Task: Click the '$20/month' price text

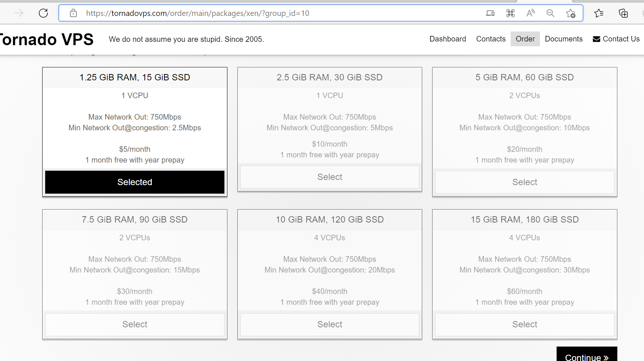Action: [525, 149]
